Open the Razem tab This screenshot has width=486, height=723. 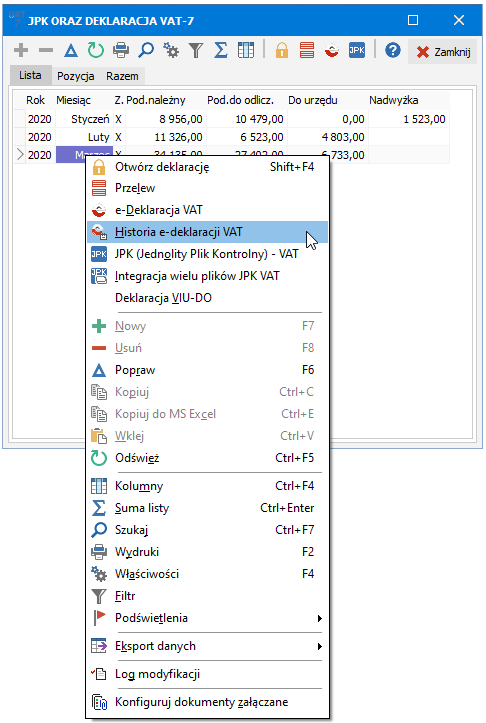122,76
